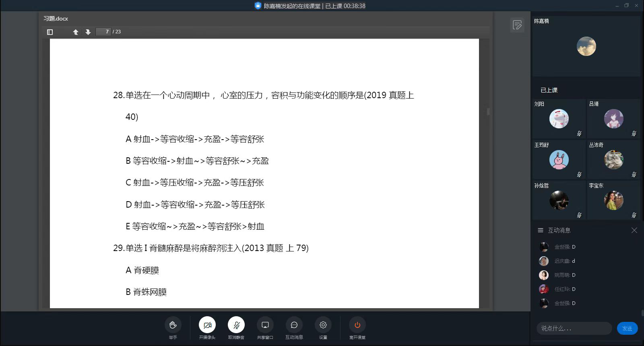644x346 pixels.
Task: Go to previous page with up arrow
Action: click(76, 32)
